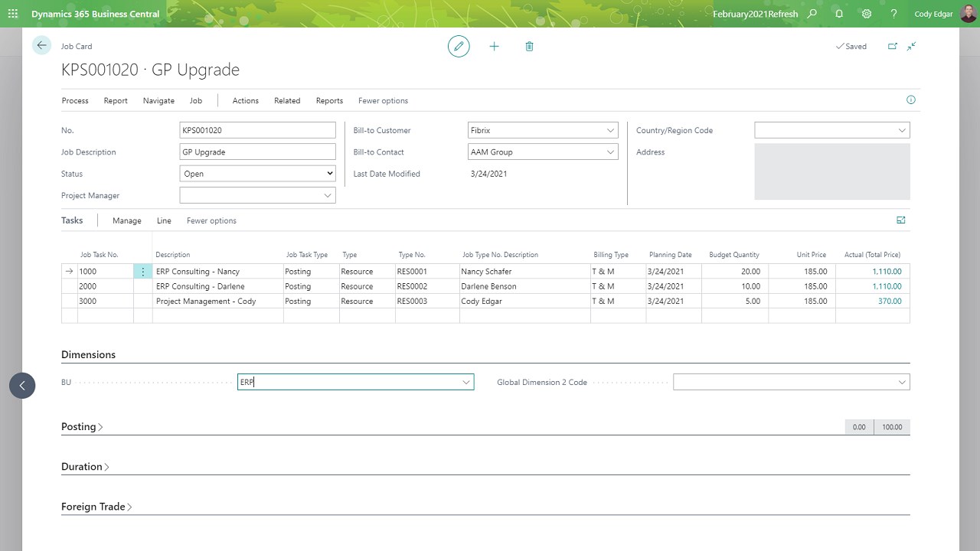Expand the Foreign Trade section
Screen dimensions: 980x551
point(96,507)
